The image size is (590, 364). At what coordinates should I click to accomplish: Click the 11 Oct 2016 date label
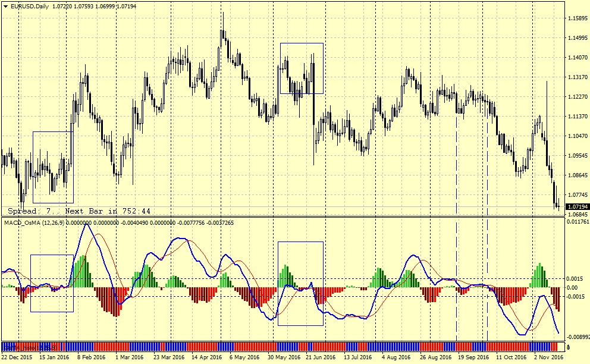511,357
